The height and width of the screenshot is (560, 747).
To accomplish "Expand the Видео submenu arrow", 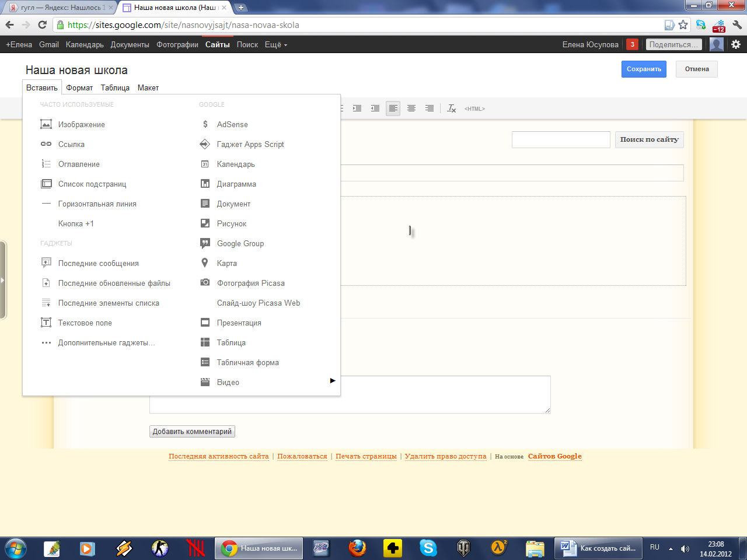I will 333,381.
